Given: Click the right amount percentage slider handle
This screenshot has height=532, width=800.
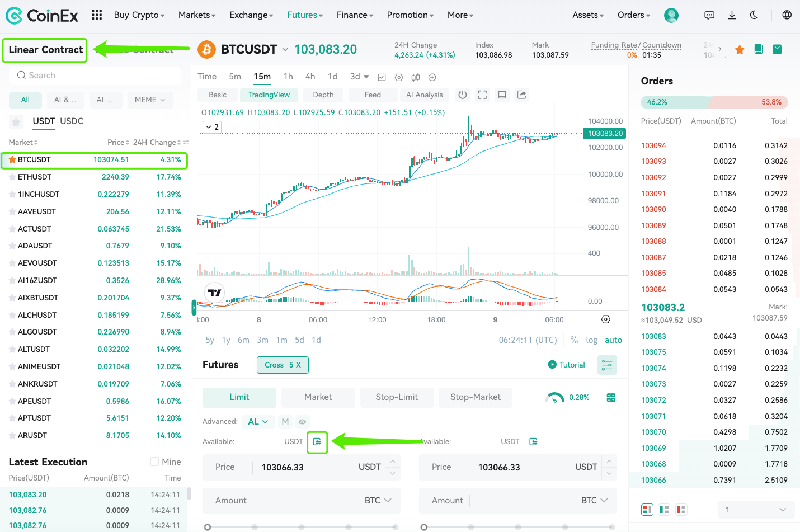Looking at the screenshot, I should click(x=424, y=527).
